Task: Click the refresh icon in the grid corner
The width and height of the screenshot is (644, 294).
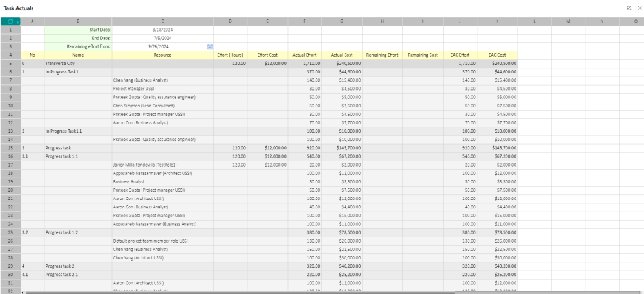Action: 10,21
